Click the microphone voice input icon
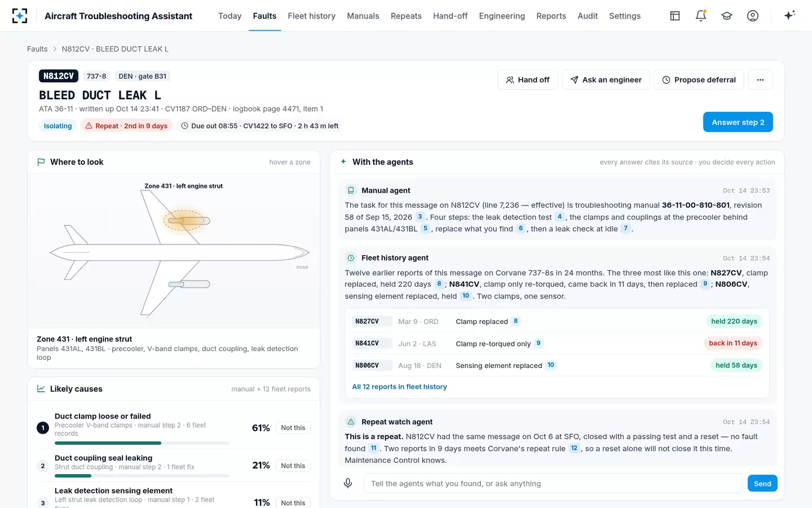This screenshot has height=508, width=812. pyautogui.click(x=348, y=483)
